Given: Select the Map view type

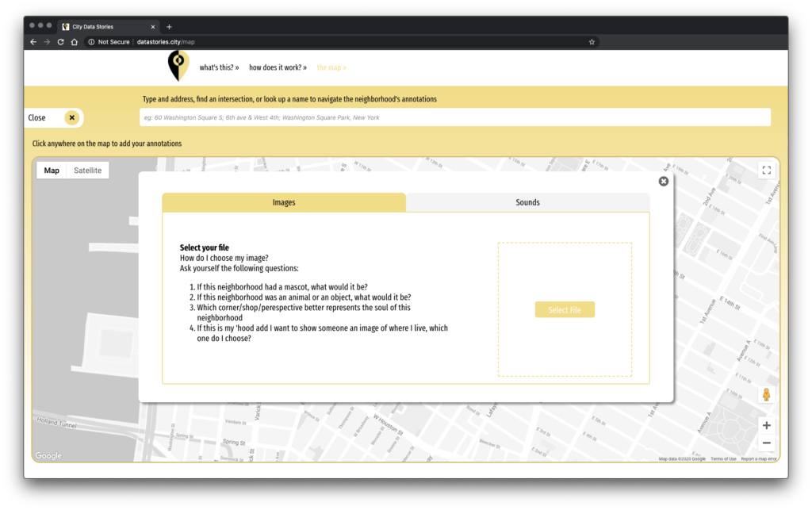Looking at the screenshot, I should 52,171.
